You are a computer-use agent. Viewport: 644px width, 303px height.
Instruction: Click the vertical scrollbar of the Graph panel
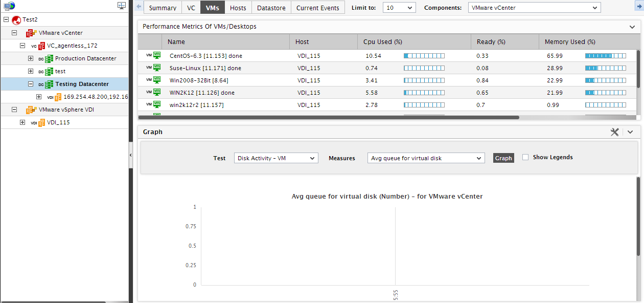638,216
